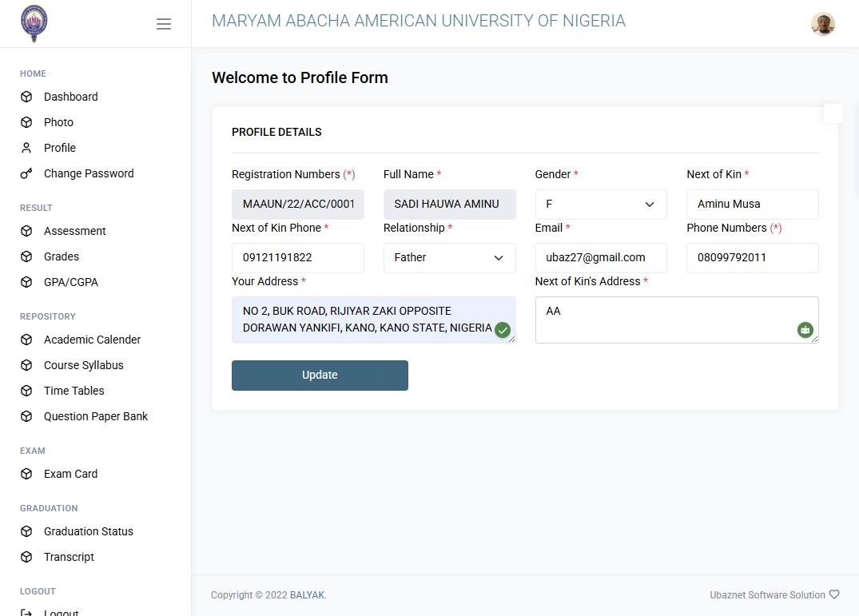The width and height of the screenshot is (859, 616).
Task: Click the Academic Calender cube icon
Action: click(26, 340)
